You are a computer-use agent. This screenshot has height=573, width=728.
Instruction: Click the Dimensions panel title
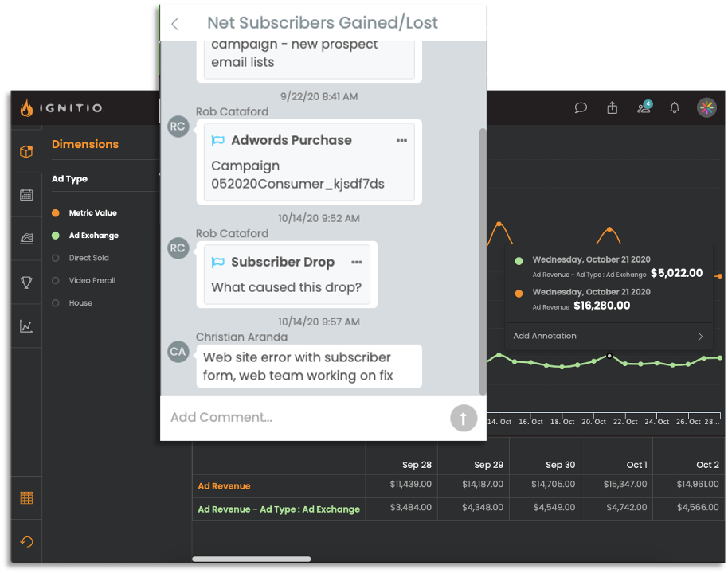(85, 144)
